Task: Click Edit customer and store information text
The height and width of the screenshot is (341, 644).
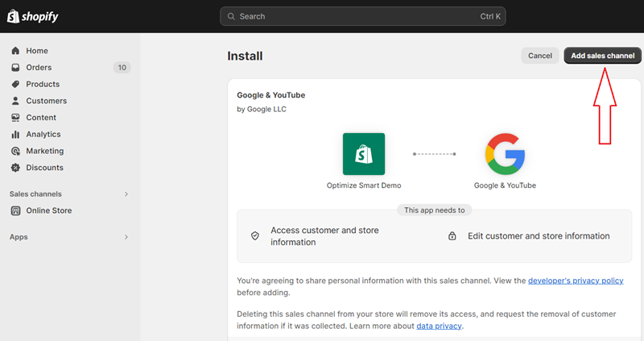Action: (x=539, y=236)
